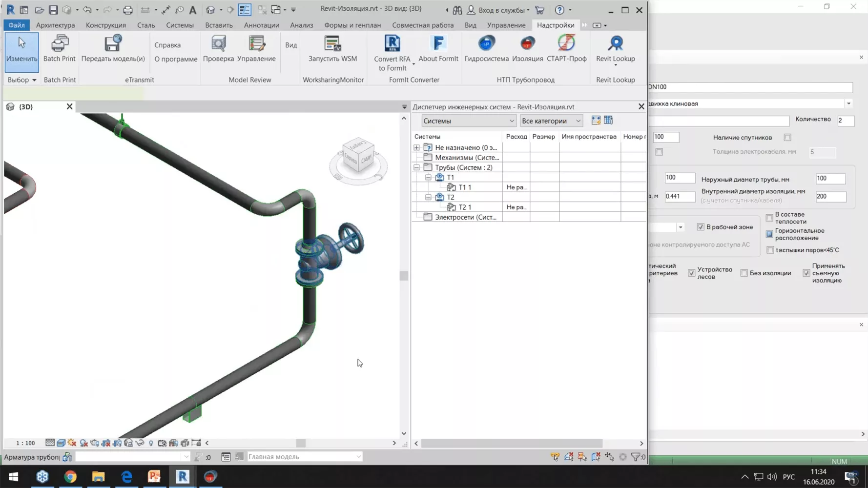Viewport: 868px width, 488px height.
Task: Open the Изоляция add-in tool
Action: tap(527, 49)
